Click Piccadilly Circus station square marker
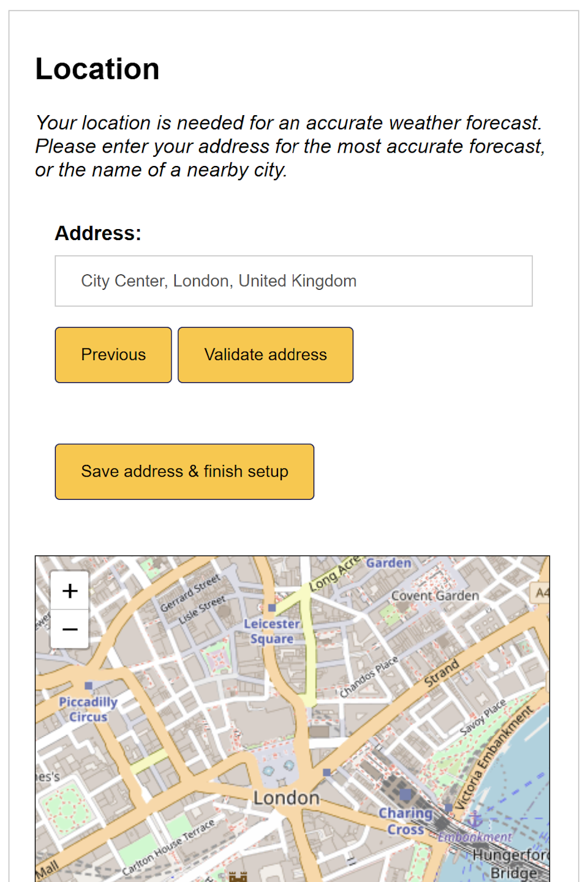The image size is (588, 882). [89, 686]
